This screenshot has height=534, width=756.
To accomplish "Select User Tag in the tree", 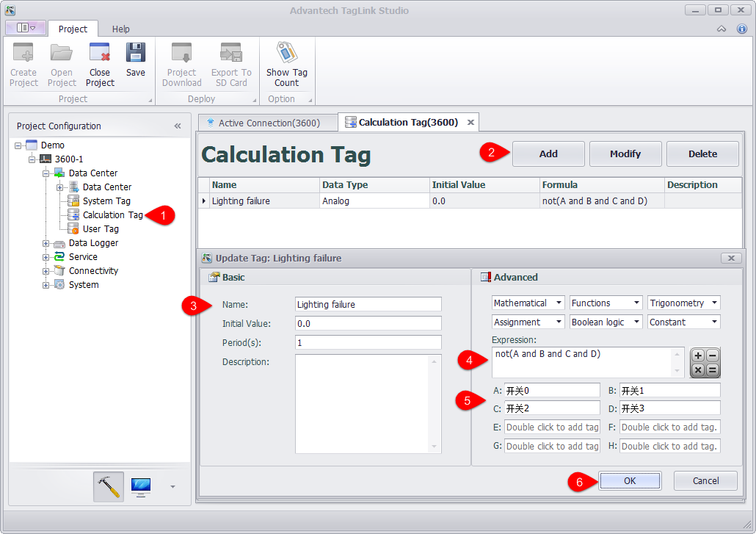I will point(101,229).
